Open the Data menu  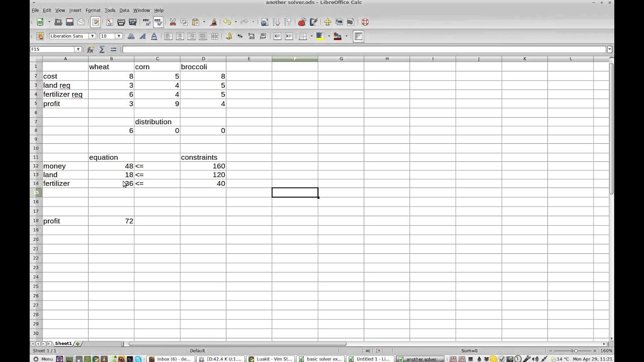coord(124,10)
